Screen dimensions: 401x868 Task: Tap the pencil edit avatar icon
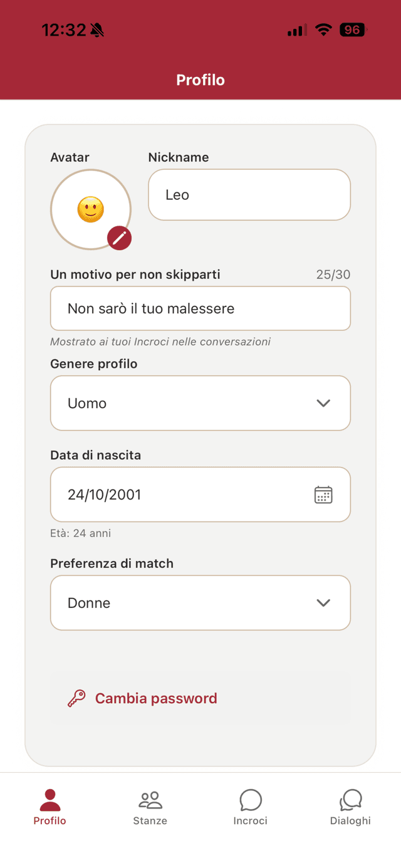(119, 238)
